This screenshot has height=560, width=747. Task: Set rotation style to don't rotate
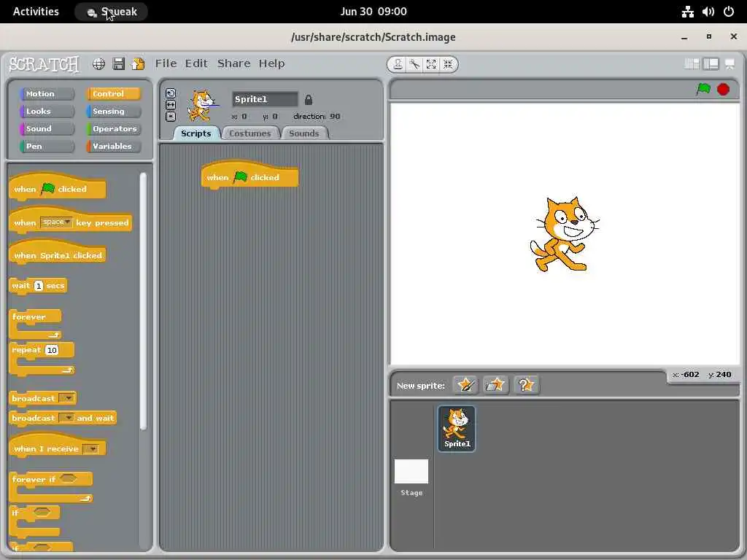click(171, 116)
